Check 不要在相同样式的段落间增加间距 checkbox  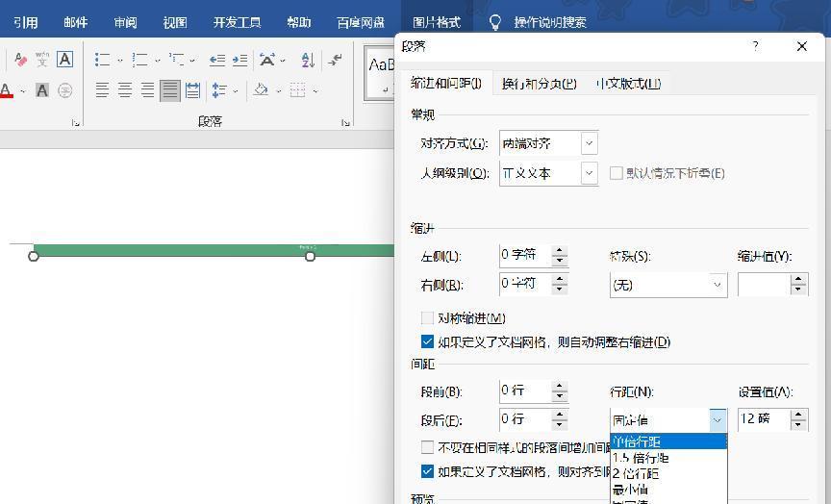click(427, 447)
